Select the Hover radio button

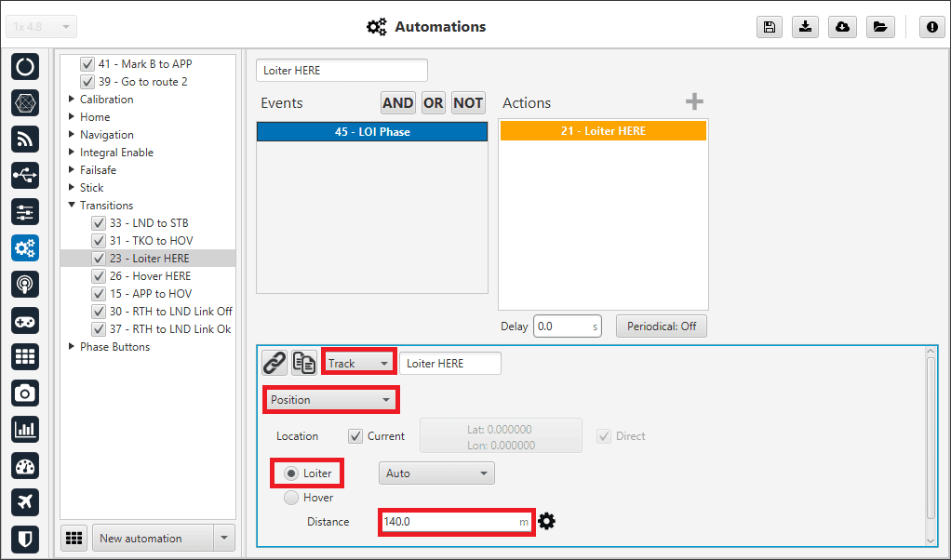(x=291, y=498)
